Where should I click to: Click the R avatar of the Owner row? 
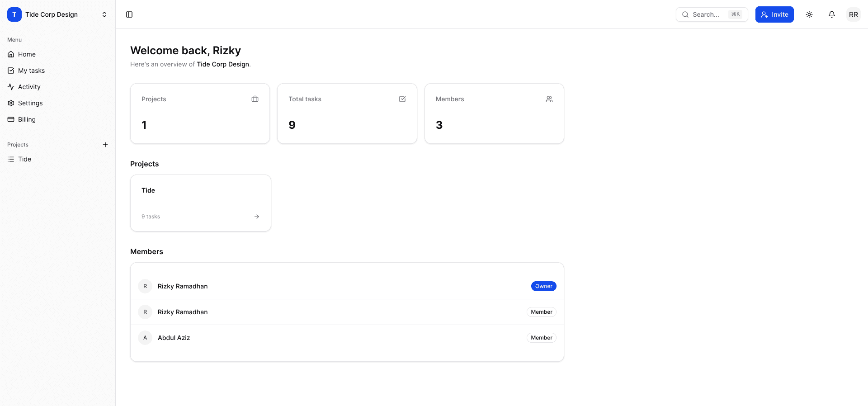pos(145,286)
